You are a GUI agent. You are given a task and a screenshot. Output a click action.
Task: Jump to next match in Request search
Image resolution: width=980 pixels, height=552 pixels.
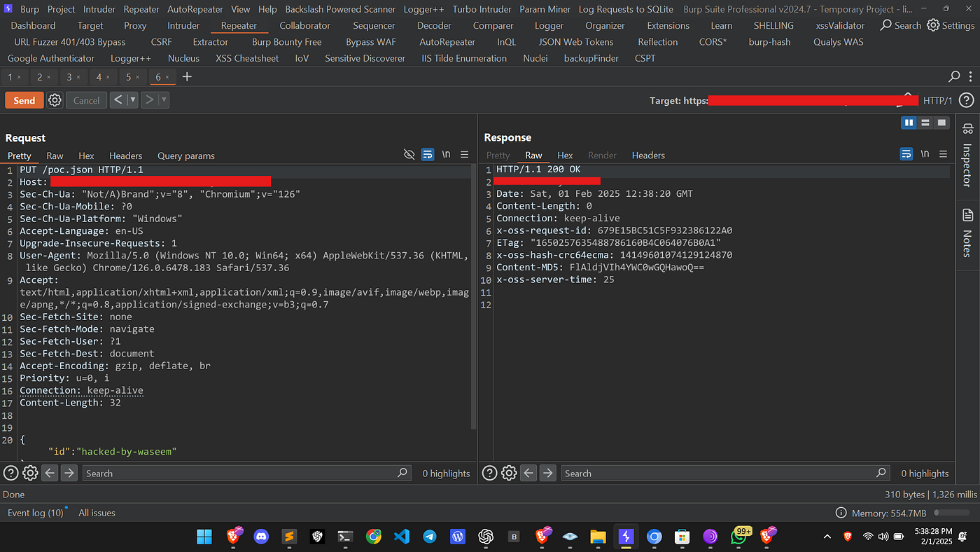pyautogui.click(x=69, y=473)
